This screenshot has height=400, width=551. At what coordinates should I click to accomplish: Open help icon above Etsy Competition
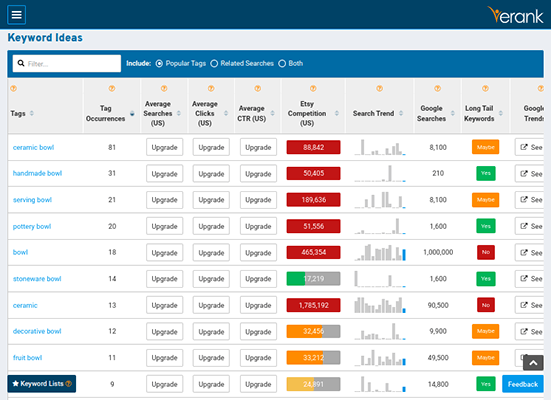(x=313, y=88)
